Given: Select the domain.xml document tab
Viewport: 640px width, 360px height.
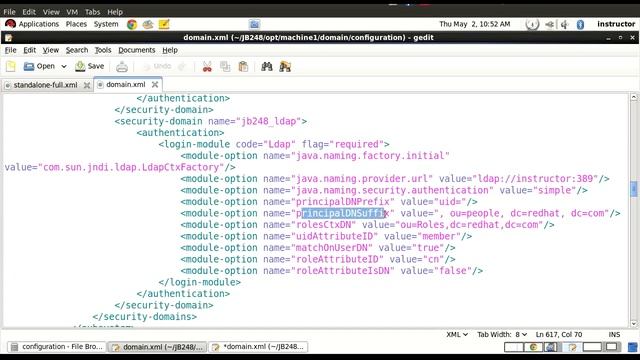Looking at the screenshot, I should (126, 84).
